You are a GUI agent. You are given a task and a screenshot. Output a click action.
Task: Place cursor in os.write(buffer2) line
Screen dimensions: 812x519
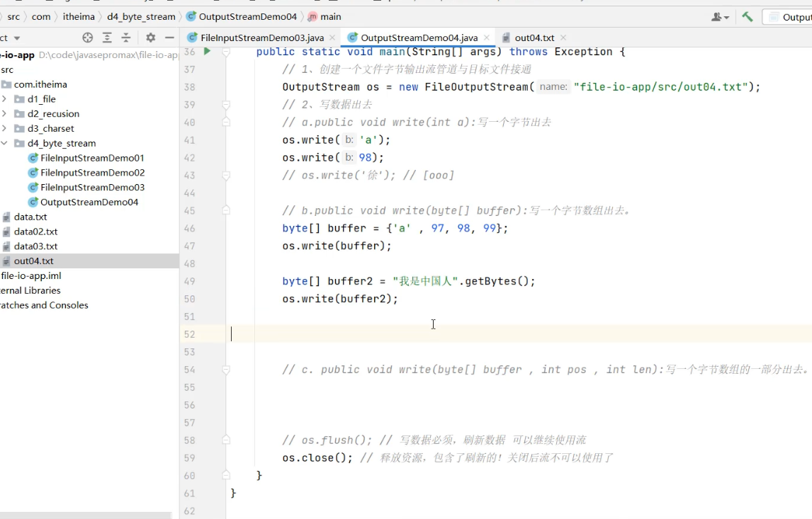coord(339,299)
